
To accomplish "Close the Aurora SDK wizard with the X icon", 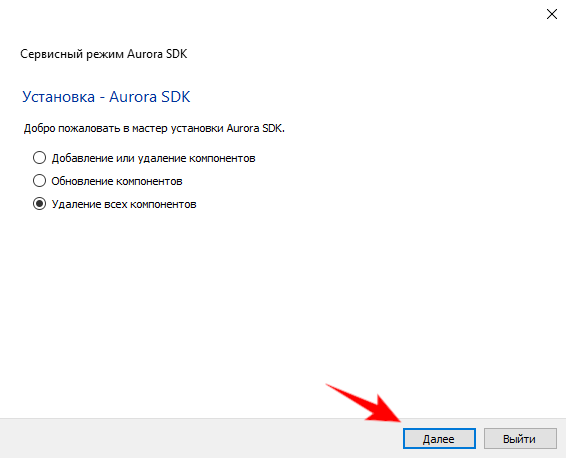I will [552, 14].
